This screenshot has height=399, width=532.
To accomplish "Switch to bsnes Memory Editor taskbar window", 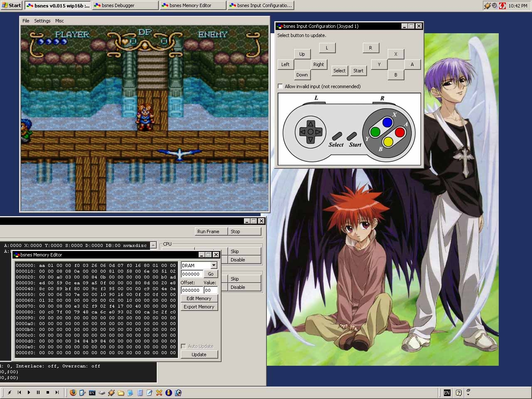I will [193, 5].
